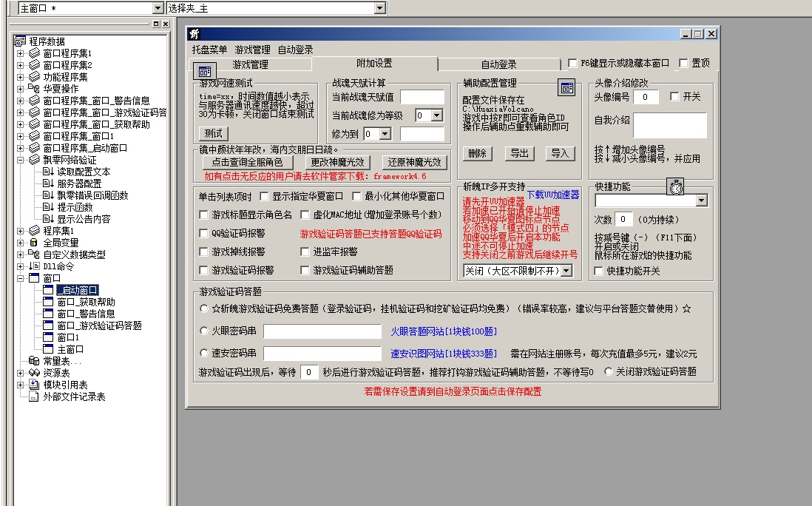Click the 测试 button
This screenshot has height=506, width=812.
coord(214,134)
